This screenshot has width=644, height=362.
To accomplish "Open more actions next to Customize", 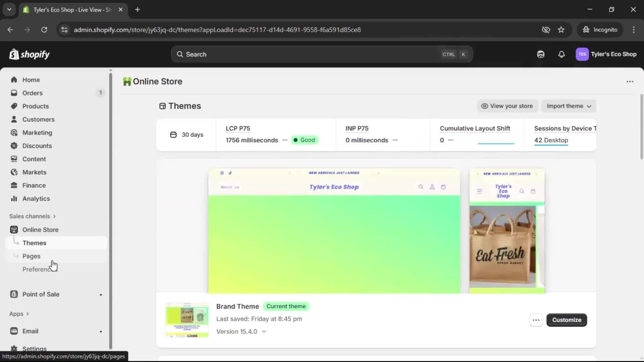I will (536, 320).
